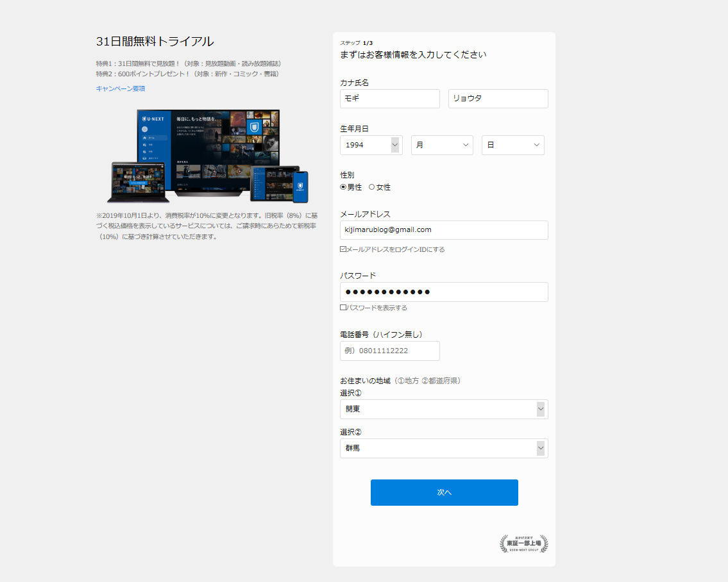Click the second kana name field containing リョウタ

498,99
